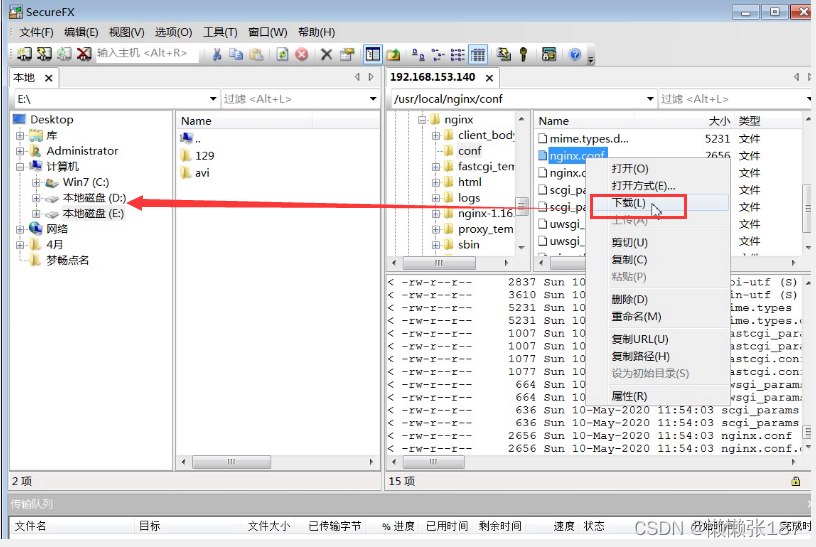This screenshot has width=816, height=547.
Task: Click the Paste clipboard toolbar icon
Action: [x=256, y=54]
